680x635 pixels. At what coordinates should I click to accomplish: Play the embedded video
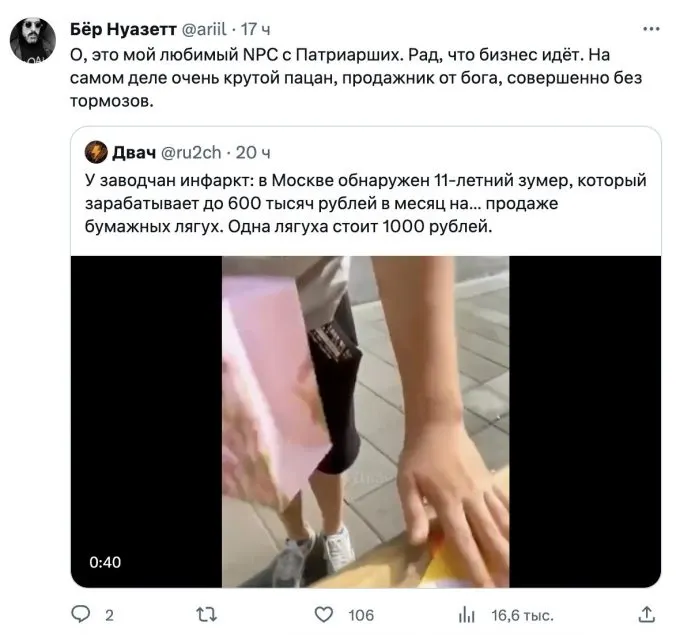point(366,422)
